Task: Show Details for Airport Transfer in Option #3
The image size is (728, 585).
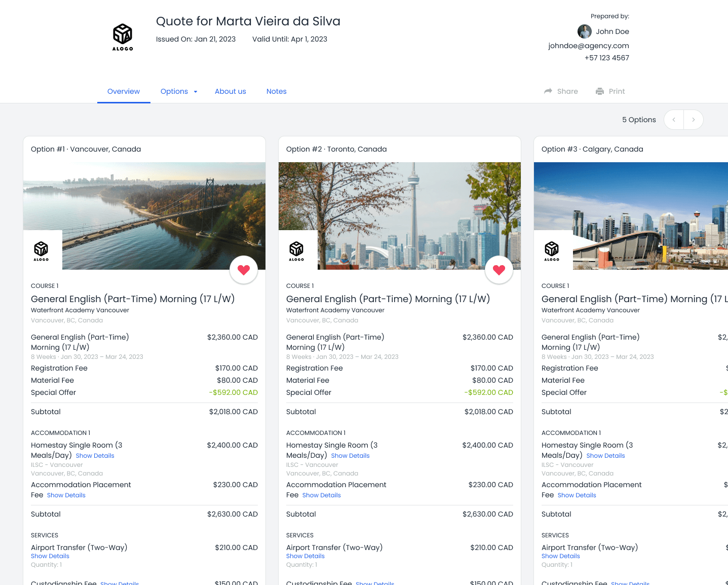Action: coord(561,556)
